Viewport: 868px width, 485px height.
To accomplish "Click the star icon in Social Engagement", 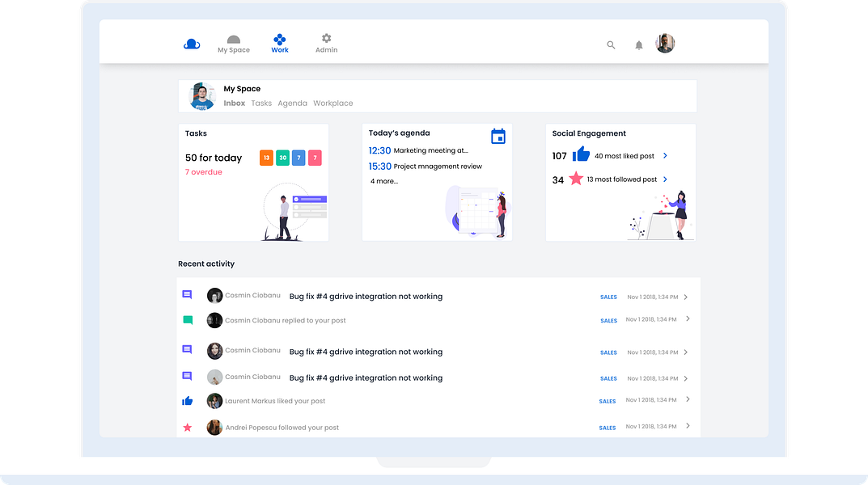I will coord(576,179).
